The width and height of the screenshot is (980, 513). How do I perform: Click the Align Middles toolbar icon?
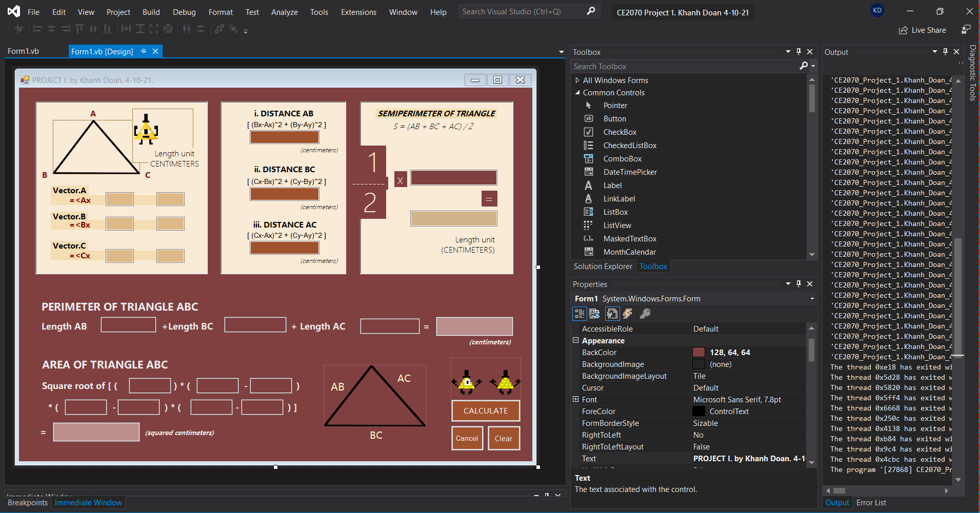click(x=93, y=29)
